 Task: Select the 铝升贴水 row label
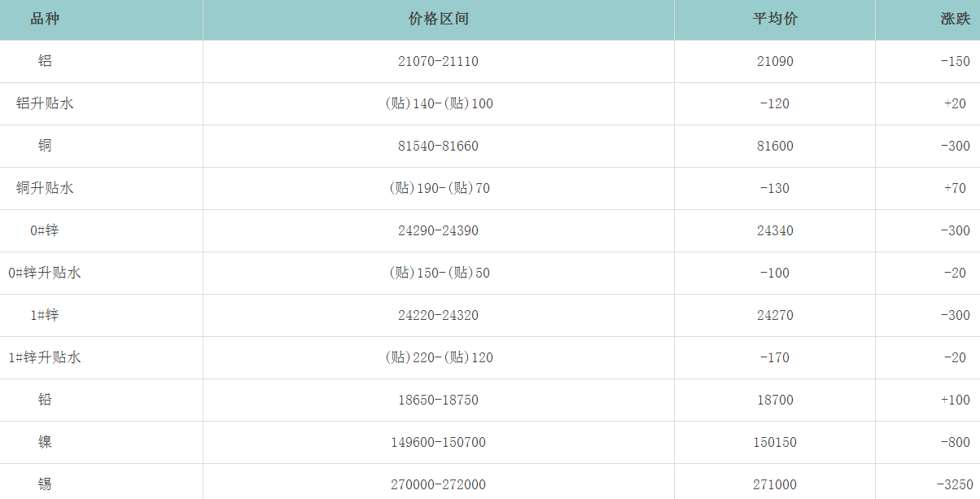coord(45,103)
